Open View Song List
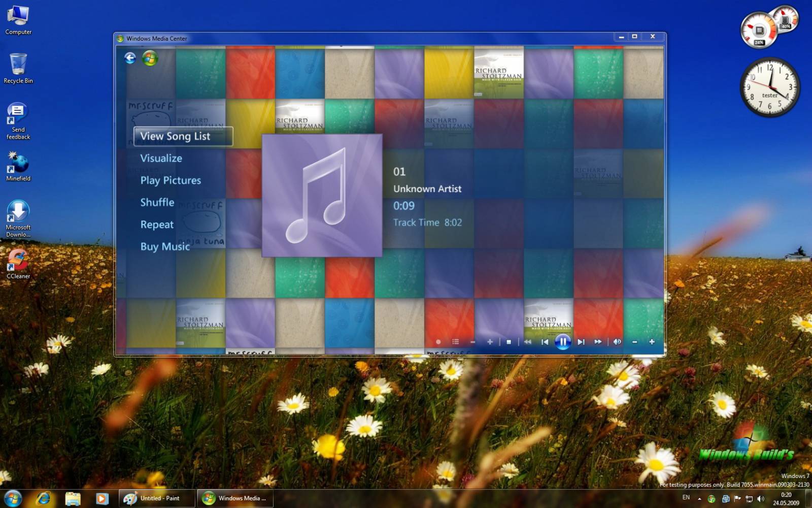This screenshot has width=812, height=508. point(183,136)
